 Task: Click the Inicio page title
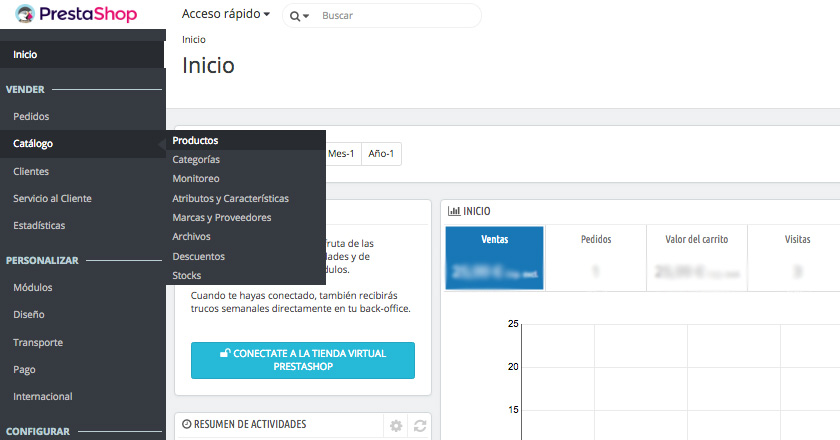[x=208, y=65]
